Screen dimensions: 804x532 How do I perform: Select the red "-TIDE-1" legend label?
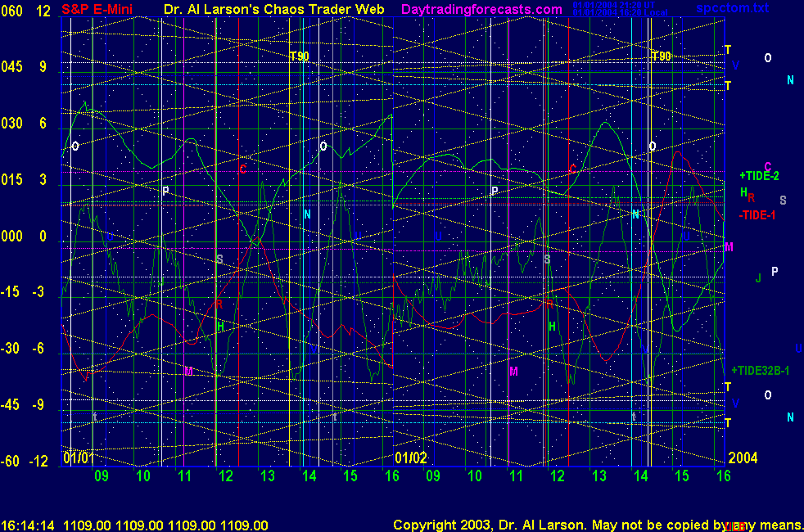[757, 215]
